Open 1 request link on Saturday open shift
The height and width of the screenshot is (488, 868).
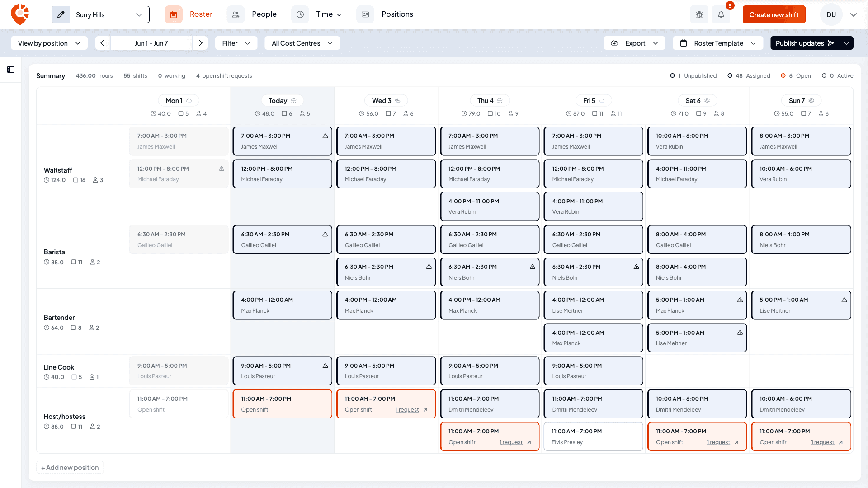(x=718, y=442)
